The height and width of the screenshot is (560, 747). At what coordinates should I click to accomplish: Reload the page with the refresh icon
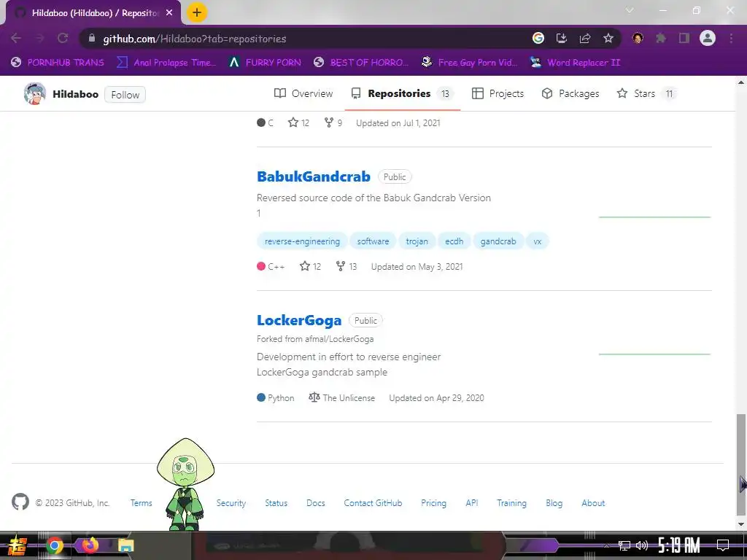(x=63, y=38)
